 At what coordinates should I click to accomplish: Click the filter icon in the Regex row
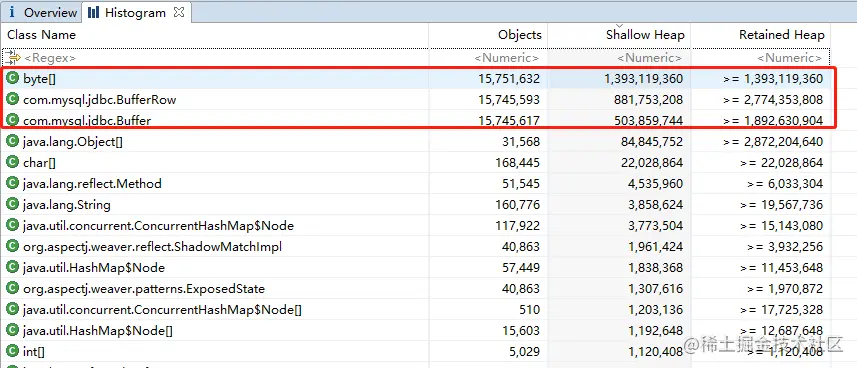[13, 57]
